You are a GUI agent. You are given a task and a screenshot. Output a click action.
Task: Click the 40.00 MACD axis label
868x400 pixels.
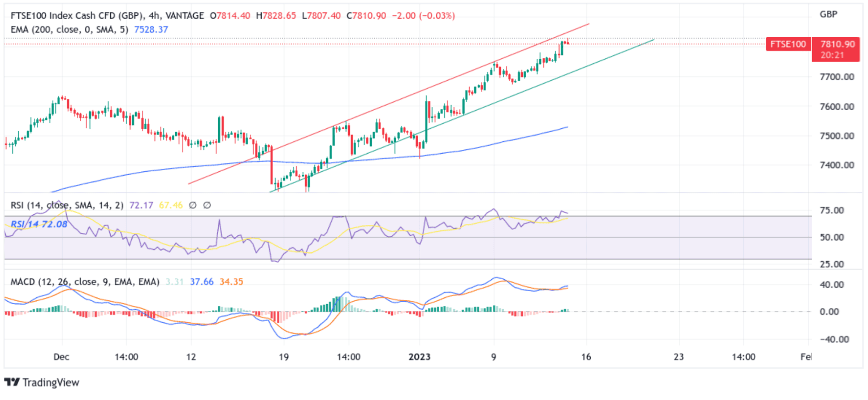point(832,285)
